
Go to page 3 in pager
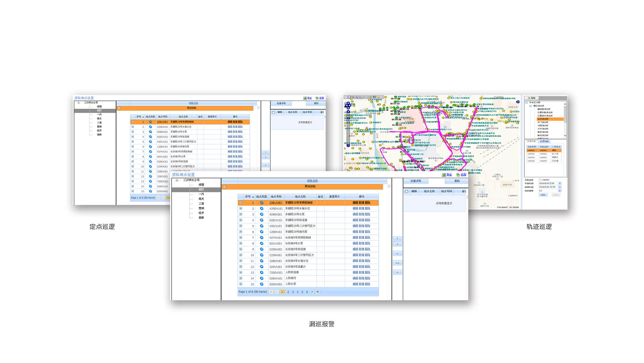click(x=293, y=292)
